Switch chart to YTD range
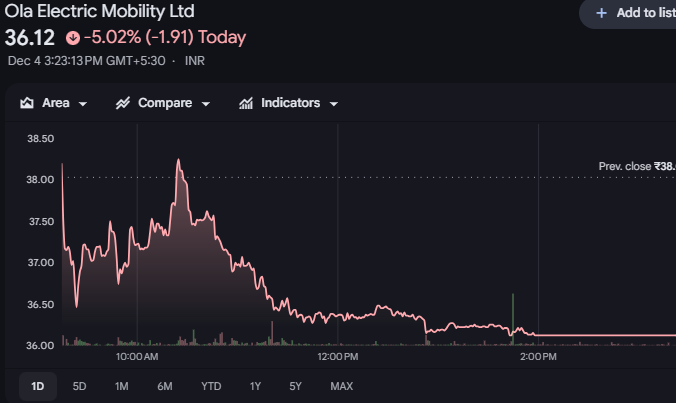This screenshot has width=676, height=403. tap(211, 386)
